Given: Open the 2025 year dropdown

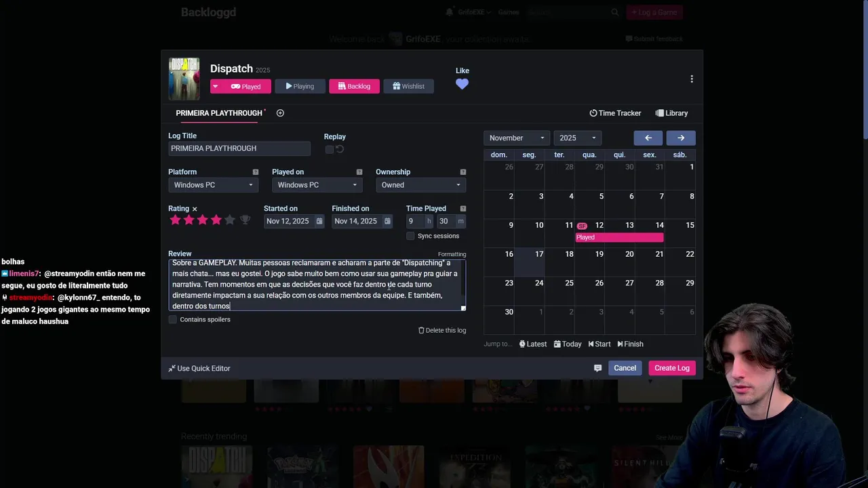Looking at the screenshot, I should click(x=577, y=138).
